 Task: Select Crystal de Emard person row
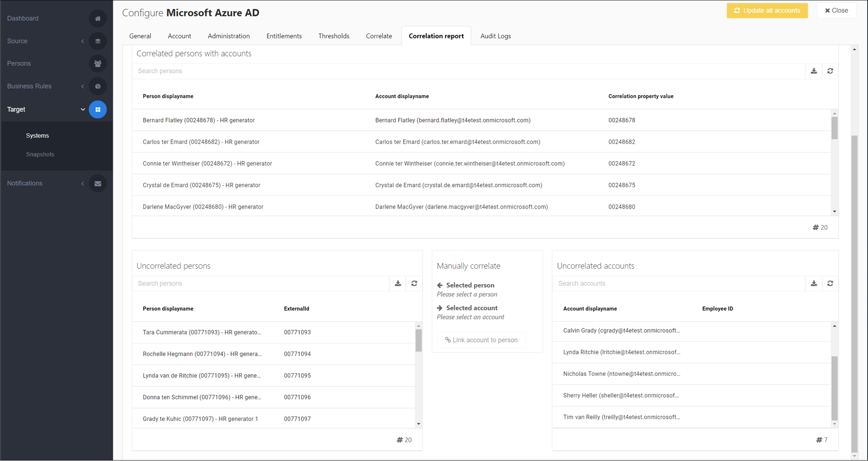(x=481, y=185)
